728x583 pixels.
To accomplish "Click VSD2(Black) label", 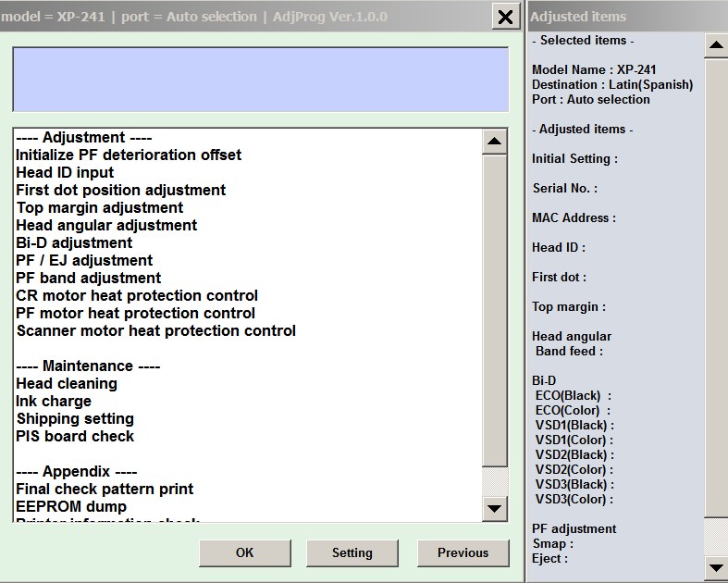I will [574, 455].
